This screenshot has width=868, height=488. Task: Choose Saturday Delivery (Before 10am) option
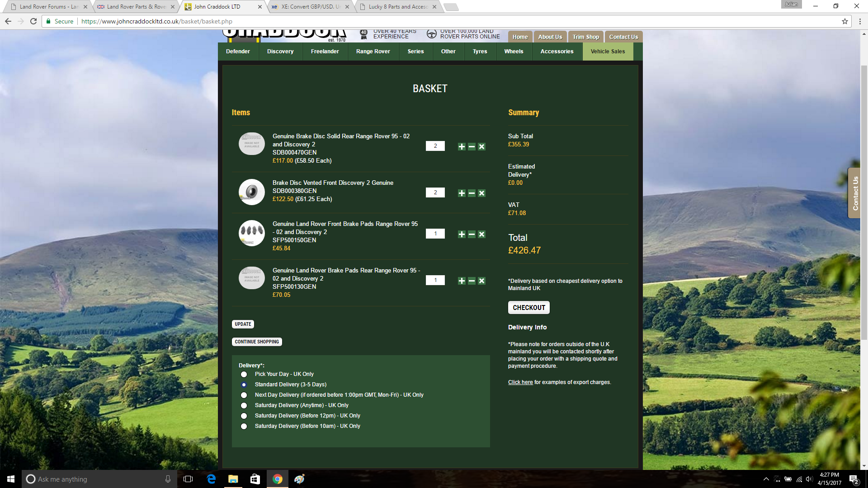click(244, 426)
